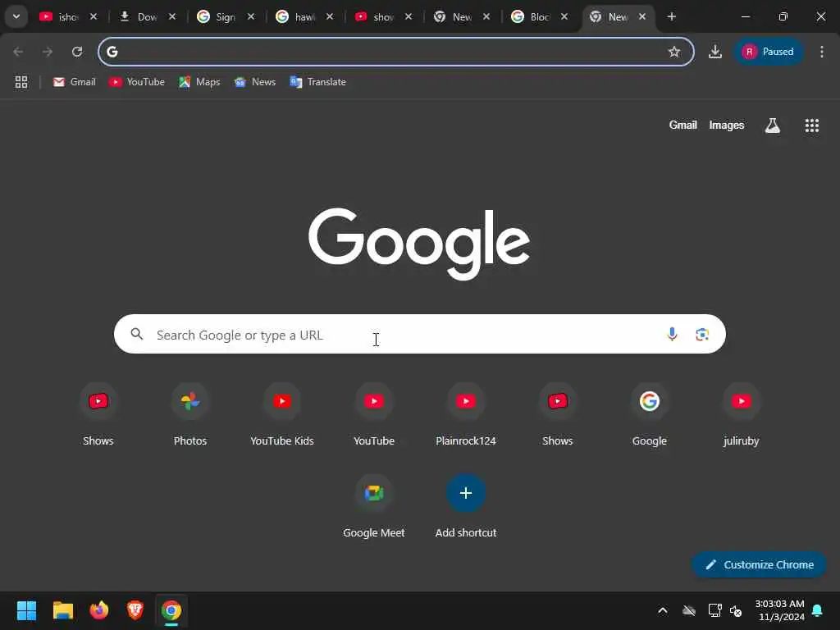Click the Google logo
The width and height of the screenshot is (840, 630).
pos(419,244)
